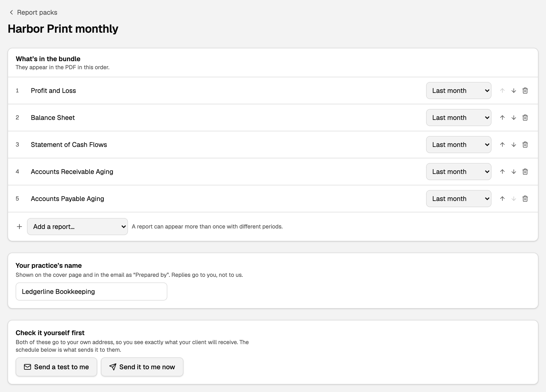The width and height of the screenshot is (546, 392).
Task: Move Accounts Receivable Aging up
Action: coord(502,172)
